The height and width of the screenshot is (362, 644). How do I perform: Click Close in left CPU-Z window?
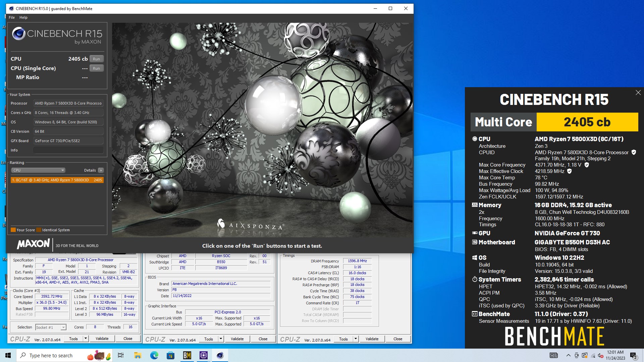click(128, 339)
